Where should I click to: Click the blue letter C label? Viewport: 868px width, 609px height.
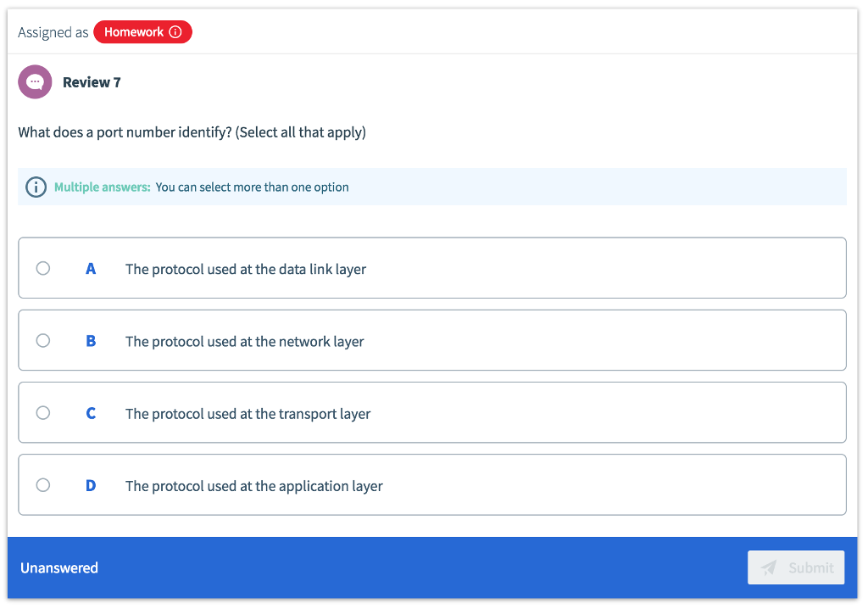pyautogui.click(x=91, y=412)
